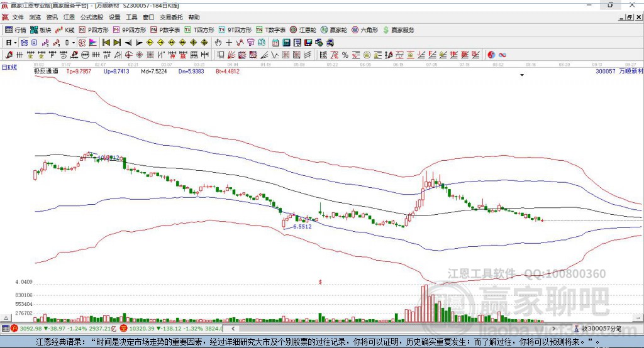Click the small black chart dropdown triangle
Viewport: 644px width, 348px height.
click(522, 75)
